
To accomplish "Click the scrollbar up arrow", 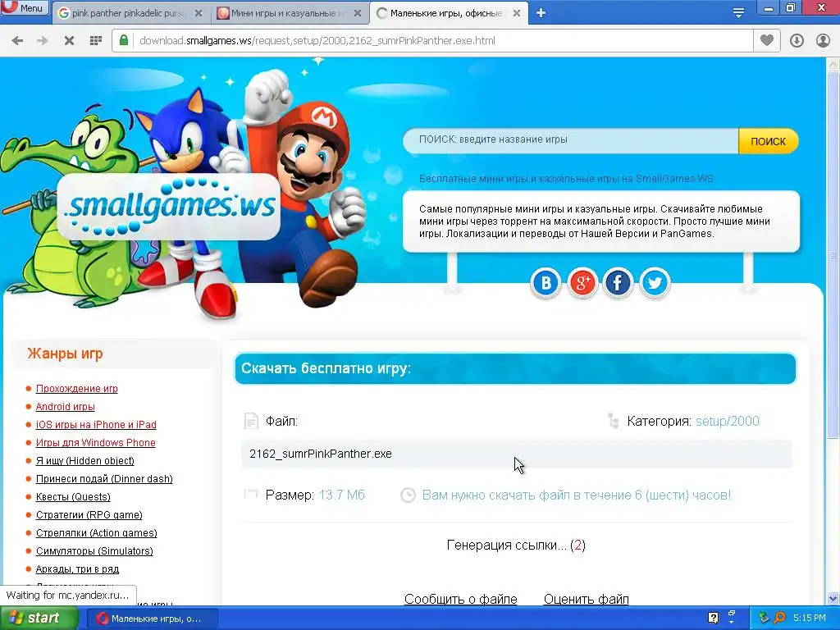I will (833, 65).
